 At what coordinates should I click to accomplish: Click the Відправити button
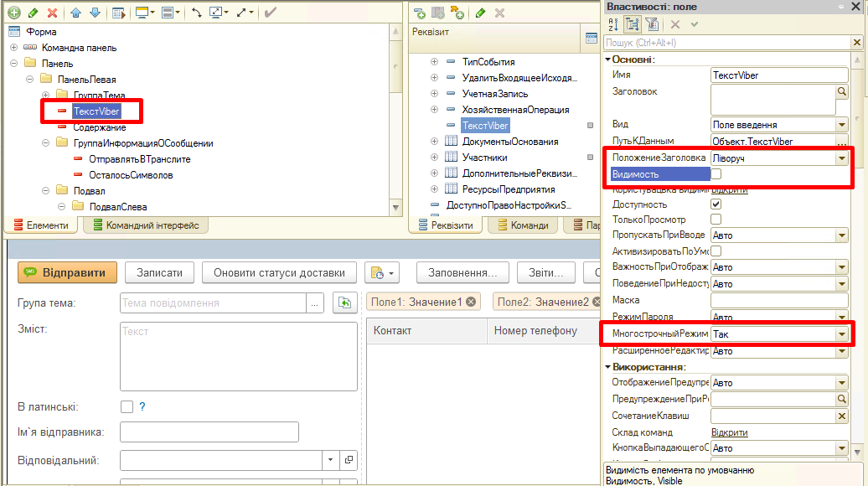[68, 272]
